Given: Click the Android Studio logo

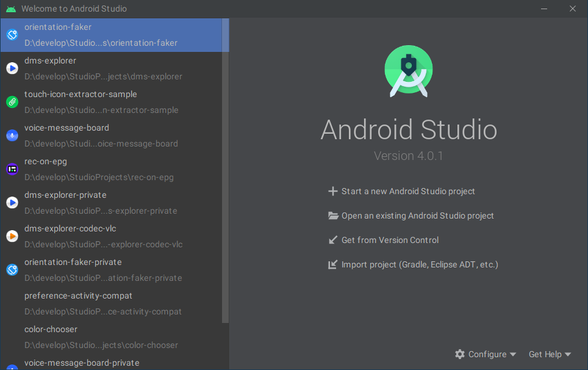Looking at the screenshot, I should [x=409, y=71].
